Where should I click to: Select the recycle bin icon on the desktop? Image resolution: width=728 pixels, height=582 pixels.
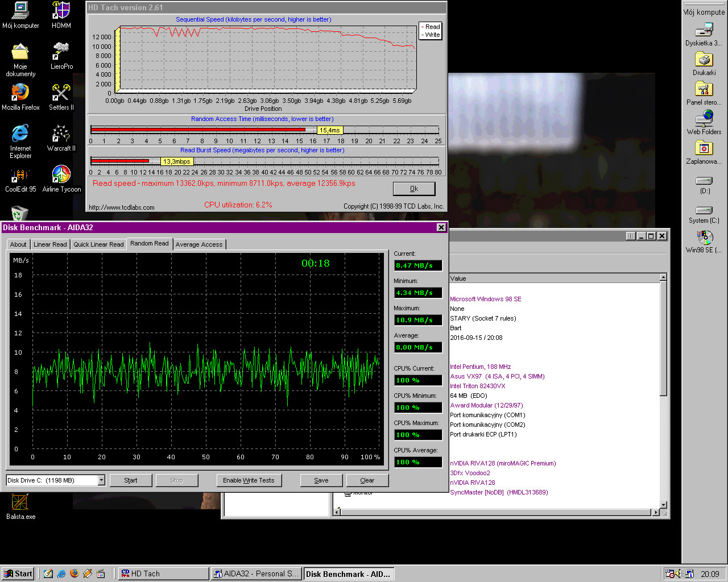click(19, 214)
